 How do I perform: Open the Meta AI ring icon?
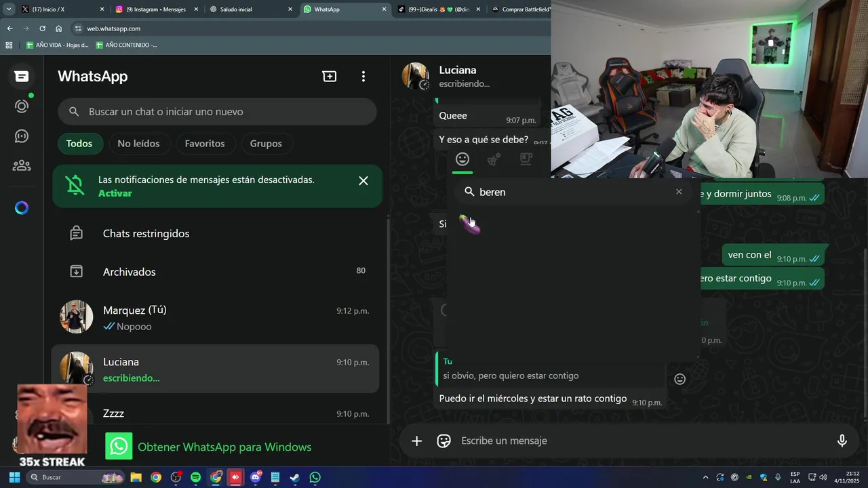(22, 208)
